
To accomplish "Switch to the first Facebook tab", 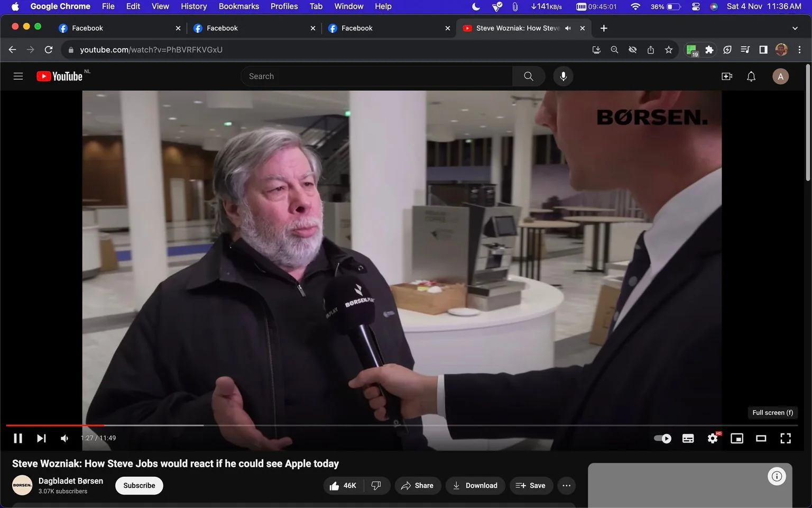I will point(119,28).
